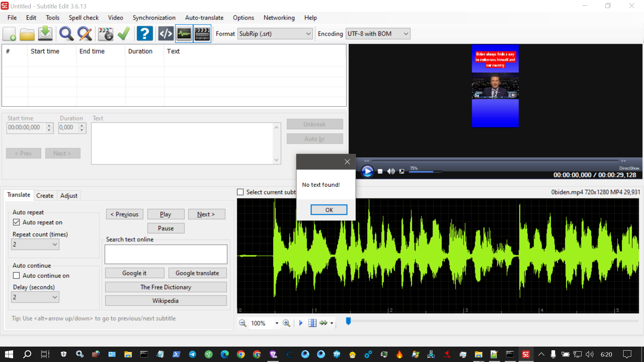The width and height of the screenshot is (644, 362).
Task: Disable Auto repeat on
Action: click(16, 222)
